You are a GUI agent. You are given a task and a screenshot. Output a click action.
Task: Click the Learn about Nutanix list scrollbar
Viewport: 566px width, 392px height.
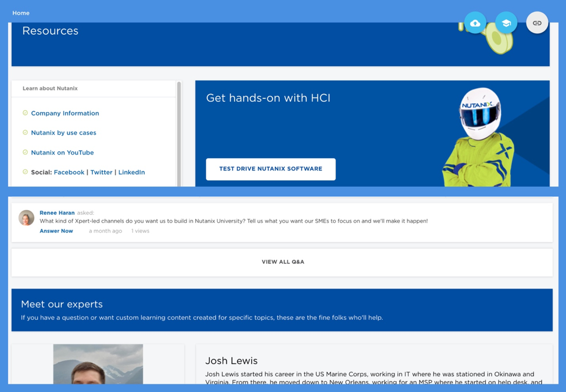click(178, 134)
